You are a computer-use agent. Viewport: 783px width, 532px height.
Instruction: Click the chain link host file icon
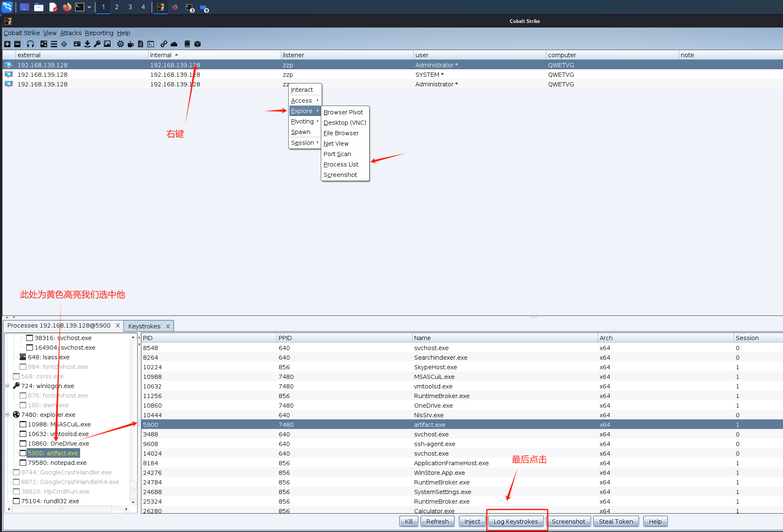pyautogui.click(x=164, y=44)
